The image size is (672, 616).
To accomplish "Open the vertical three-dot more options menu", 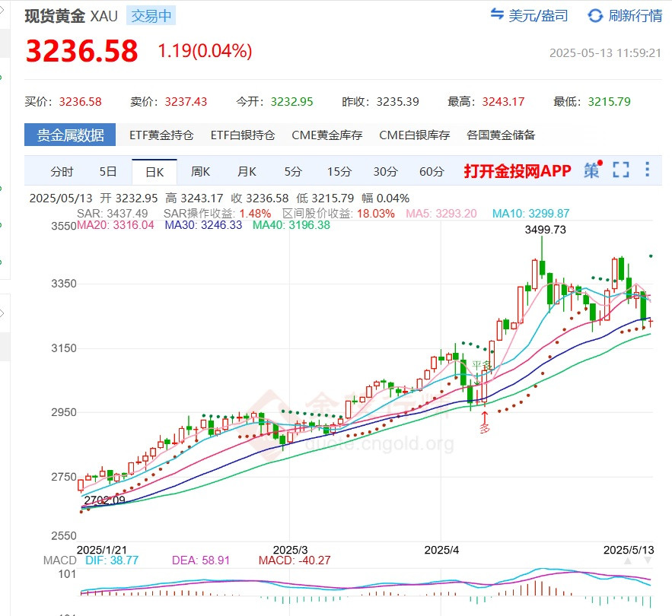I will [x=648, y=170].
